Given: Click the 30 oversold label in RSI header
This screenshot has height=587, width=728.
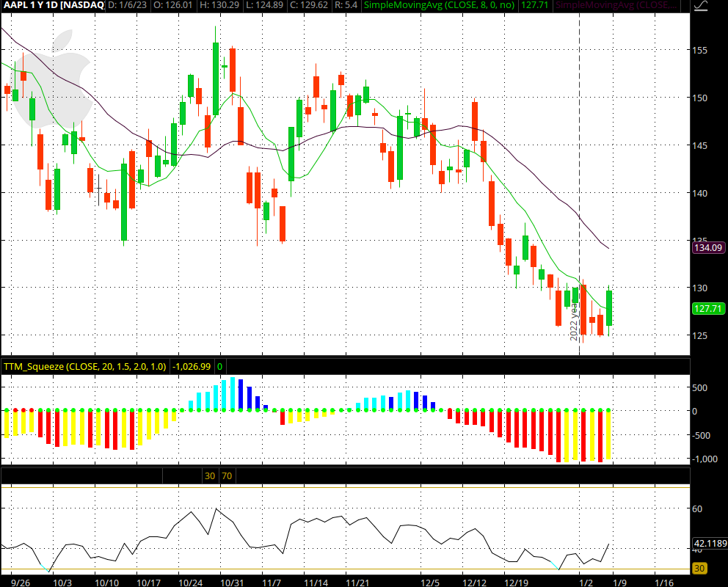Looking at the screenshot, I should tap(210, 476).
